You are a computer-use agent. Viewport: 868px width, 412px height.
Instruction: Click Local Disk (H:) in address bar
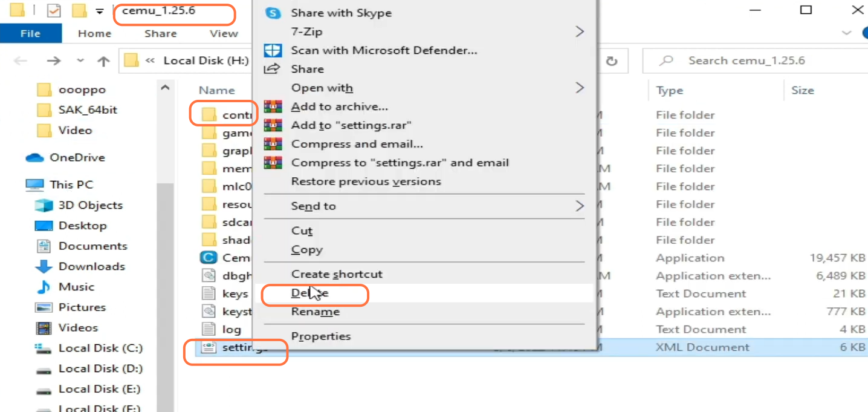tap(206, 60)
